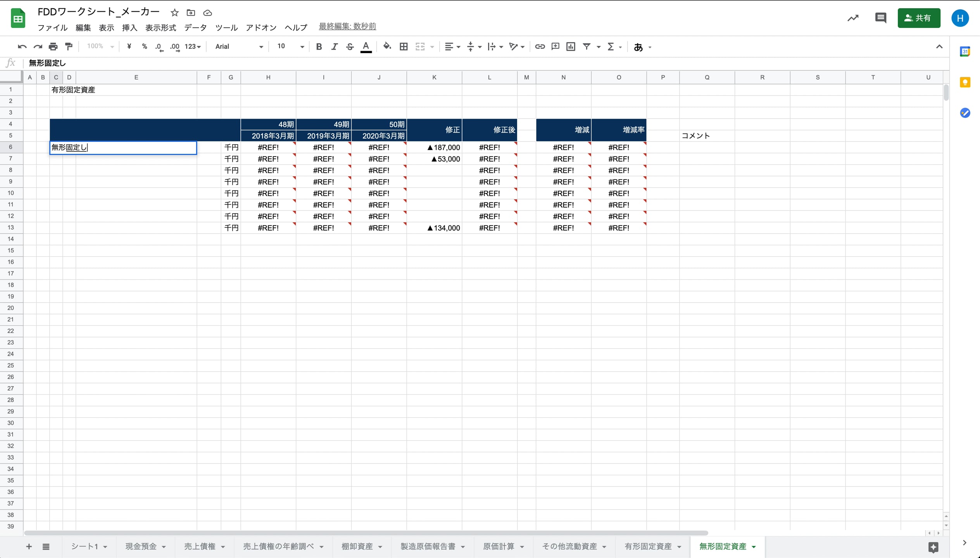The width and height of the screenshot is (980, 558).
Task: Open the text color picker
Action: pyautogui.click(x=366, y=46)
